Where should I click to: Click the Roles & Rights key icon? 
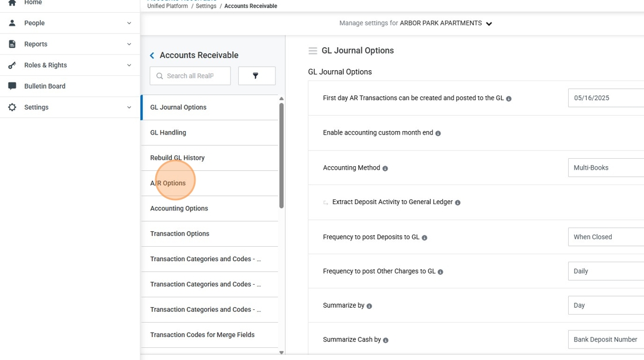[12, 65]
